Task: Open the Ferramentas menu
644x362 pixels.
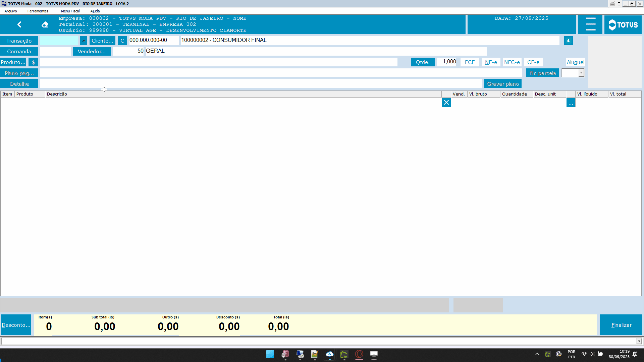Action: (38, 11)
